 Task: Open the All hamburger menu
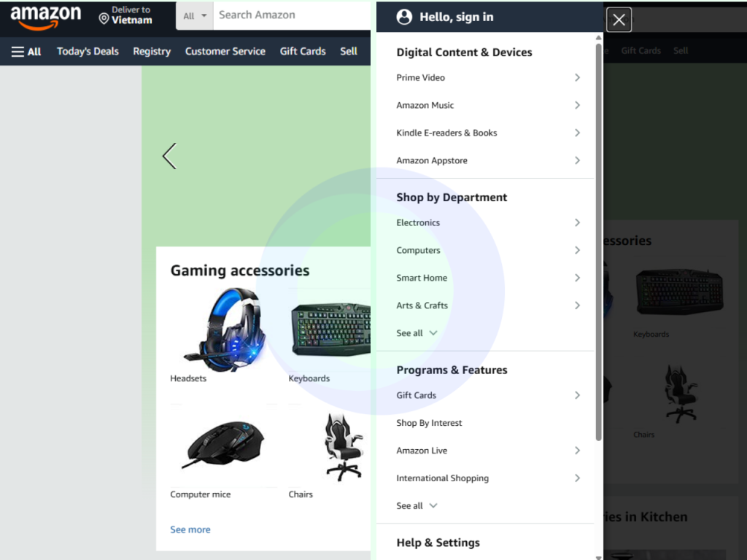coord(26,52)
